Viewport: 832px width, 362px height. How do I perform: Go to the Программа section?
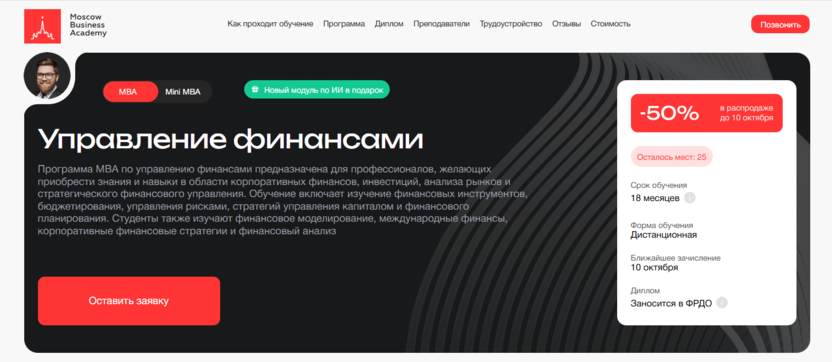[x=344, y=24]
